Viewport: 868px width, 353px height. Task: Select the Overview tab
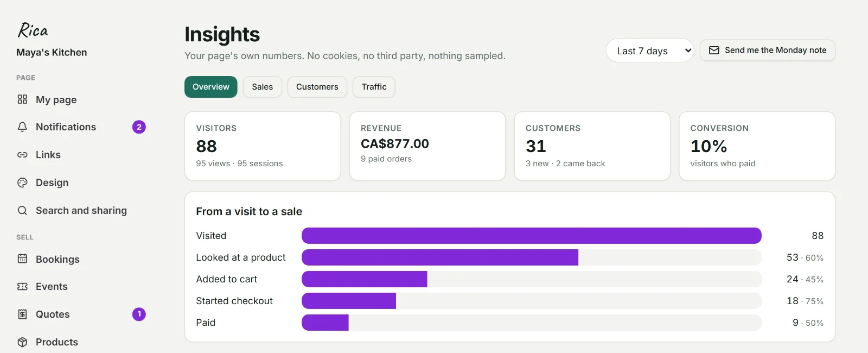point(211,87)
